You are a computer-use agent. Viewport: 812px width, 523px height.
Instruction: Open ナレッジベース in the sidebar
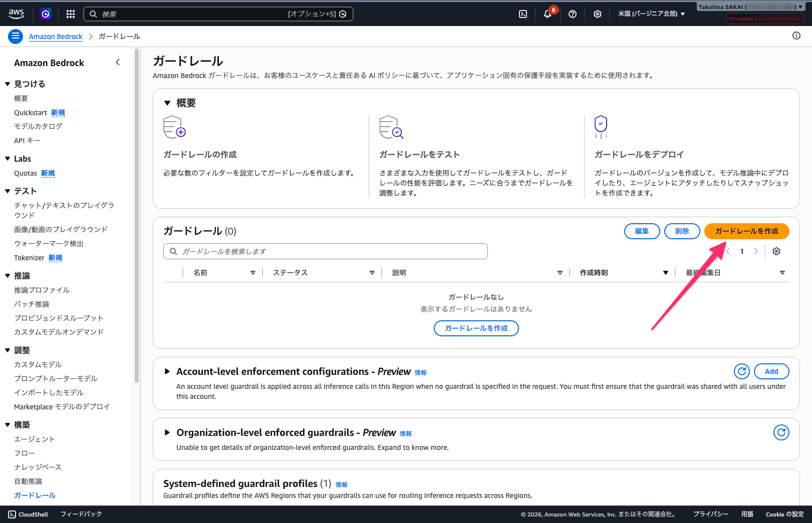(38, 467)
